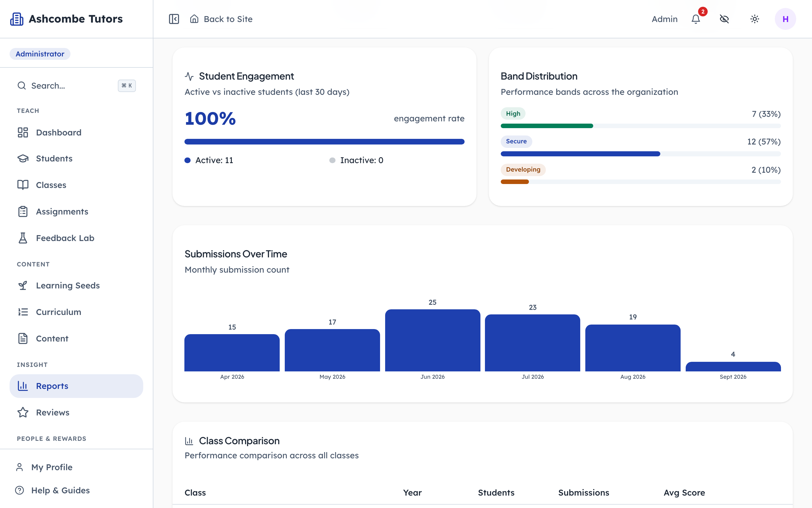Click the Learning Seeds sprout icon
The width and height of the screenshot is (812, 508).
pos(23,285)
